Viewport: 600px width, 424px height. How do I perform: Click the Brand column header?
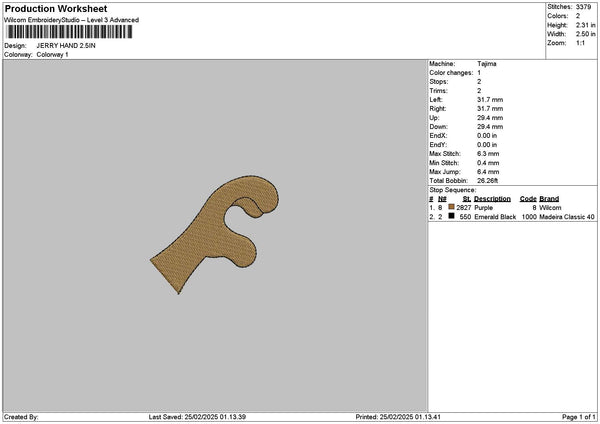pyautogui.click(x=549, y=198)
